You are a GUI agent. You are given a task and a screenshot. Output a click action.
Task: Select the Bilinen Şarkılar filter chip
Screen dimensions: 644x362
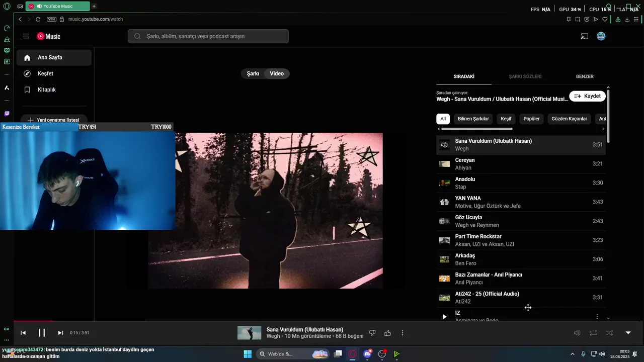point(473,119)
